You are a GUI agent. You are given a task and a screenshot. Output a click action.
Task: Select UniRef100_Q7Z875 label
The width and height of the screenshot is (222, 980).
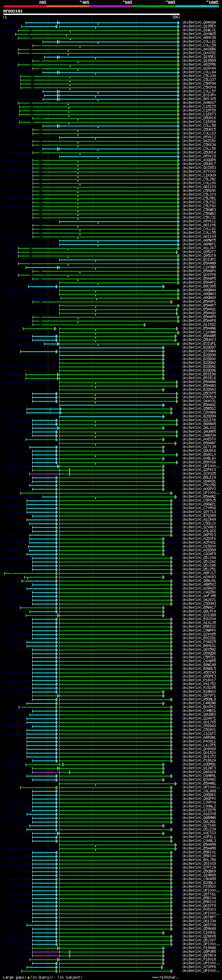(199, 810)
